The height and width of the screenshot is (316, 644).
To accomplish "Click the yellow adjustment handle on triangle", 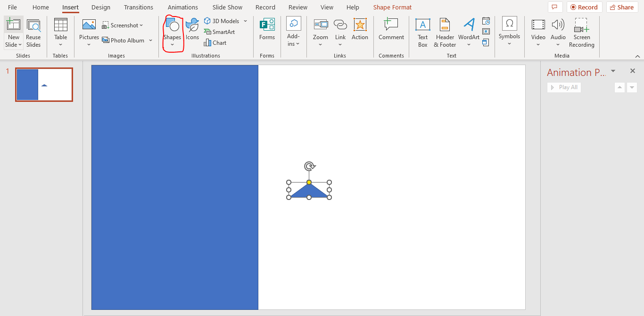I will 309,182.
